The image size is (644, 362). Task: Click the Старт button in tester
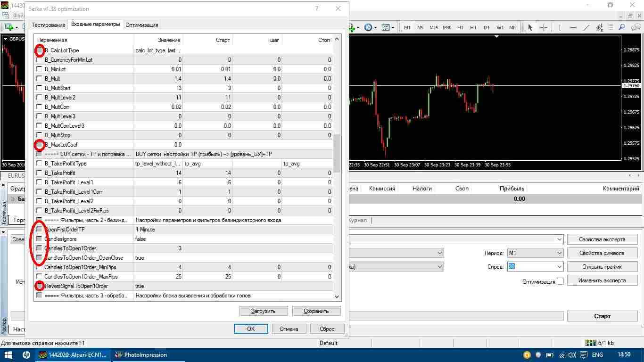(602, 316)
